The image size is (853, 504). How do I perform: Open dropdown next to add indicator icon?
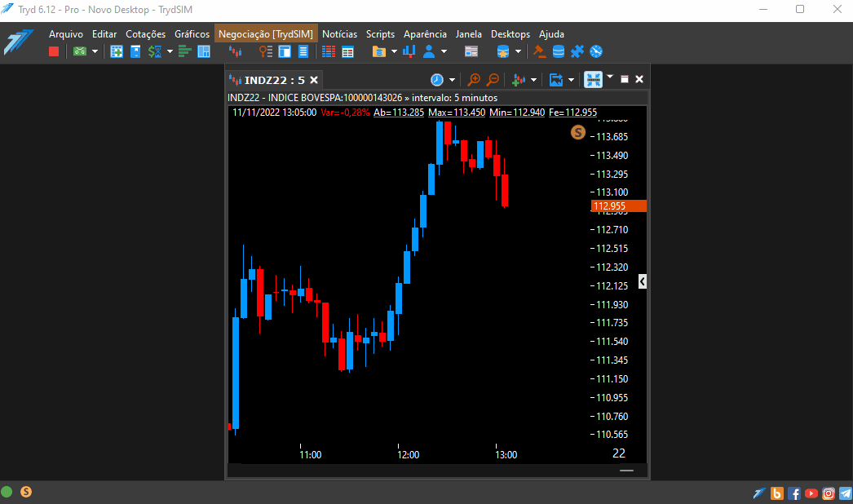(533, 80)
